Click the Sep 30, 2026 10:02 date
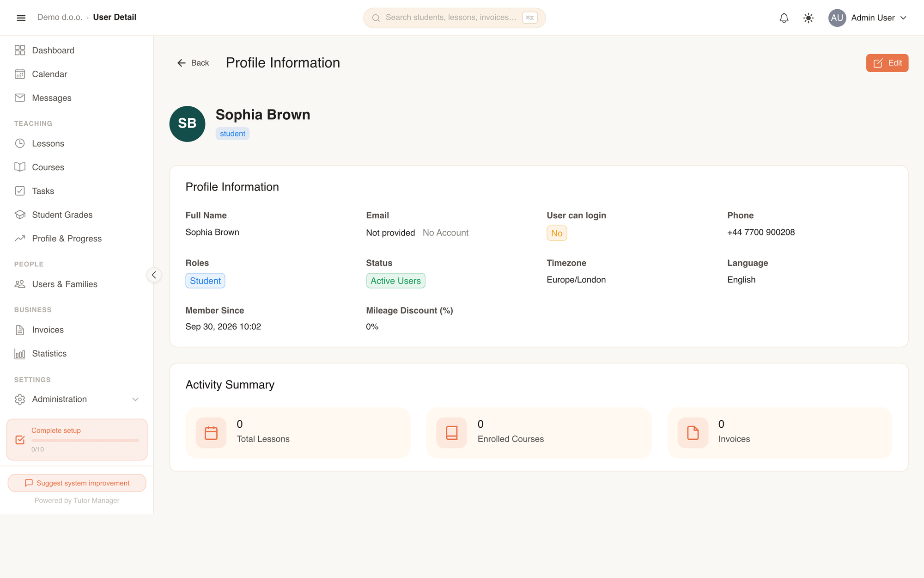 pos(223,326)
